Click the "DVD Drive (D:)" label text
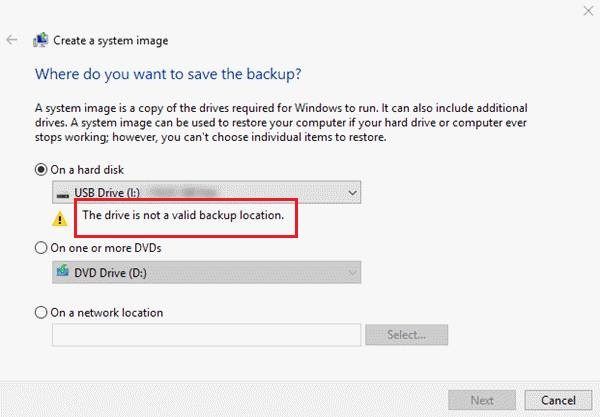 pos(116,271)
